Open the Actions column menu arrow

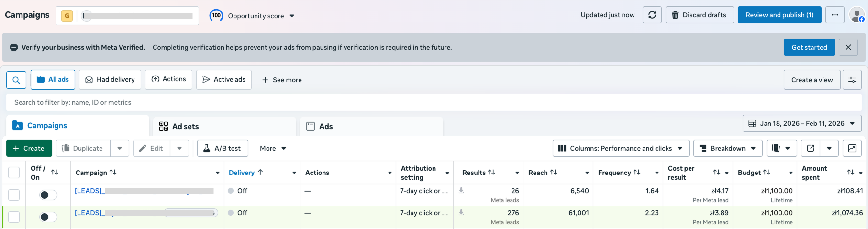(x=390, y=173)
